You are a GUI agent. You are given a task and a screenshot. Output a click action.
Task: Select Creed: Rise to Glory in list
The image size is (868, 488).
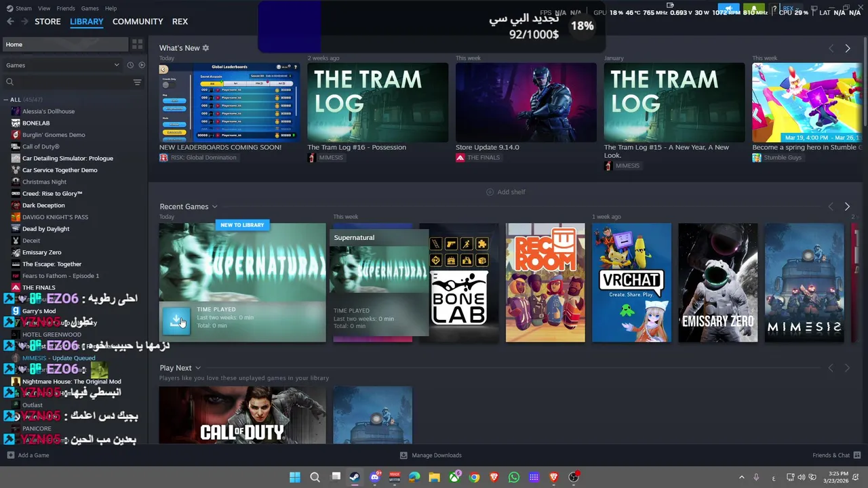[52, 193]
